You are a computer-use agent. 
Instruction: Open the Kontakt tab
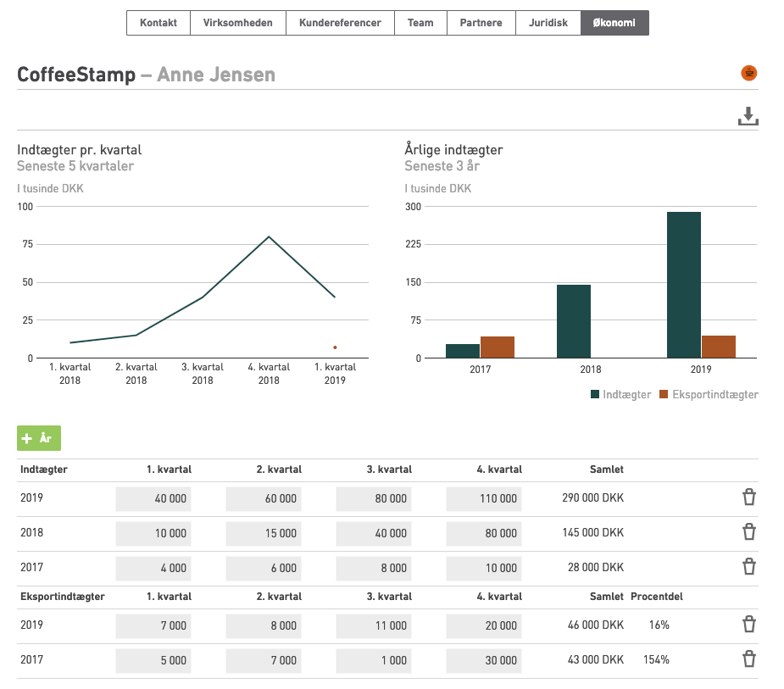click(158, 23)
